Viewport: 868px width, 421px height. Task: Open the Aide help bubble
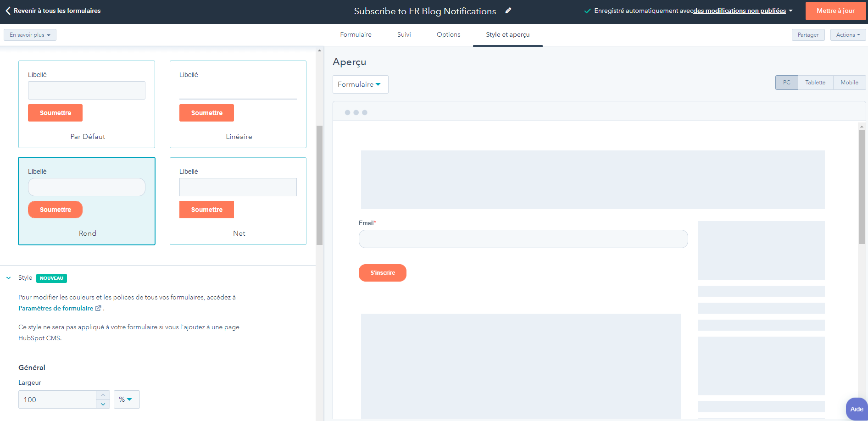(x=856, y=409)
